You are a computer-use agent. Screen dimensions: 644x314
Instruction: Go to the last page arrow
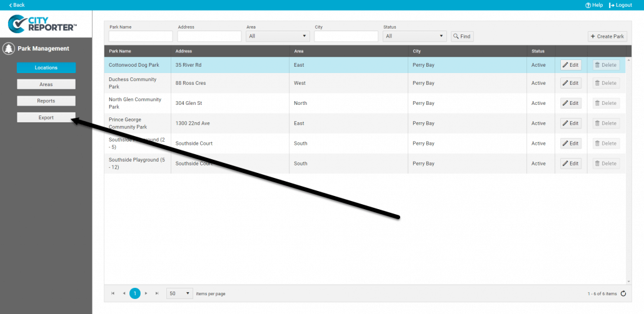(157, 293)
